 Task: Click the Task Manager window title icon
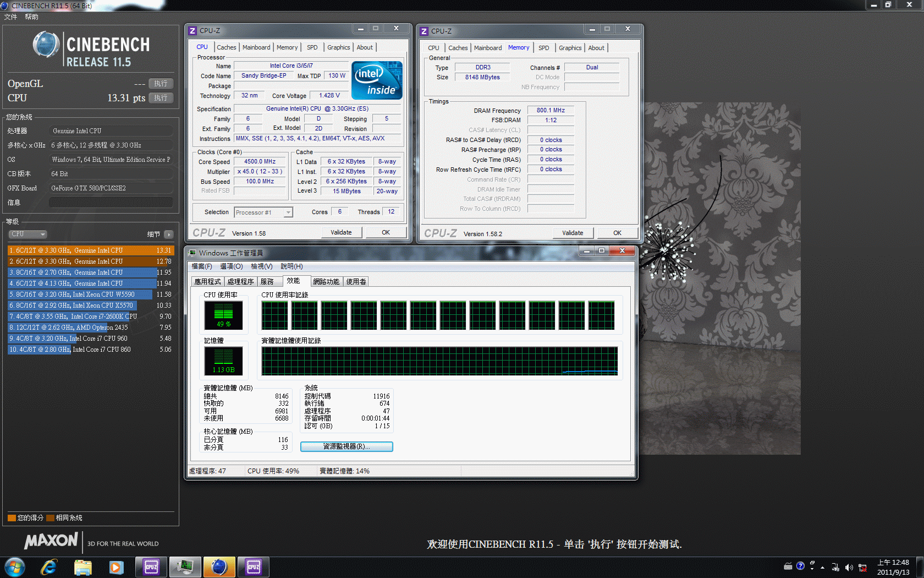coord(193,253)
